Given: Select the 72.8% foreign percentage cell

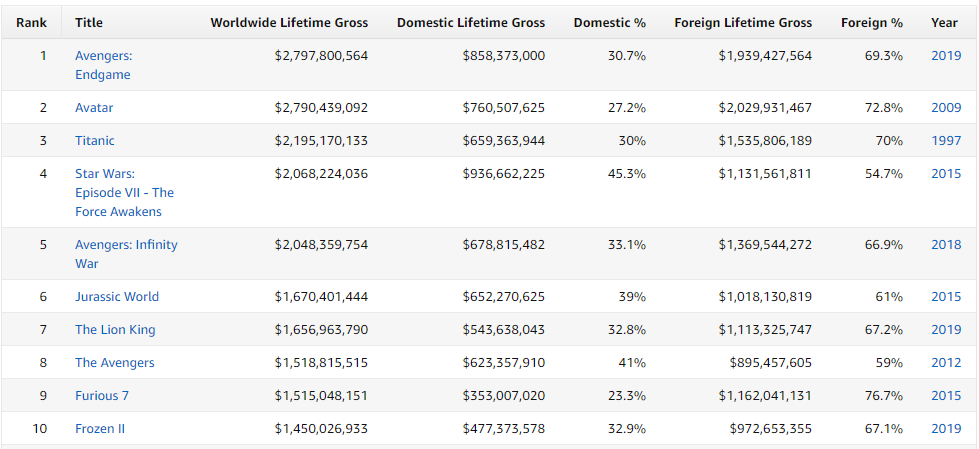Looking at the screenshot, I should [883, 107].
